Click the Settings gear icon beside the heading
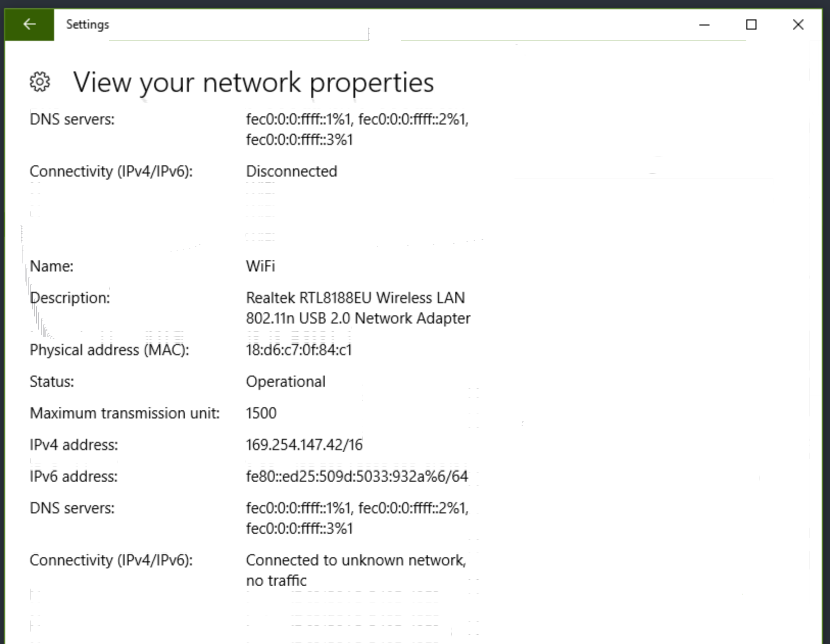The height and width of the screenshot is (644, 830). click(x=39, y=82)
